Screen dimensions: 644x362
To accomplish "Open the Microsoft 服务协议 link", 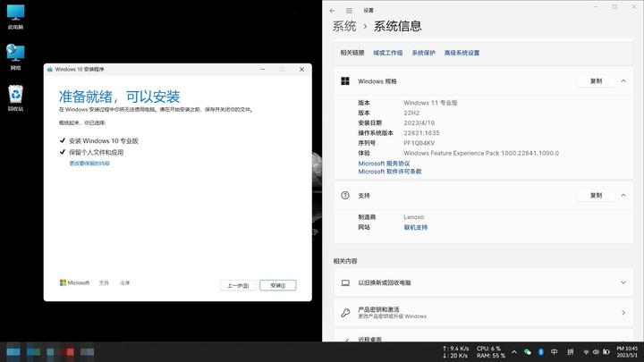I will (x=384, y=164).
